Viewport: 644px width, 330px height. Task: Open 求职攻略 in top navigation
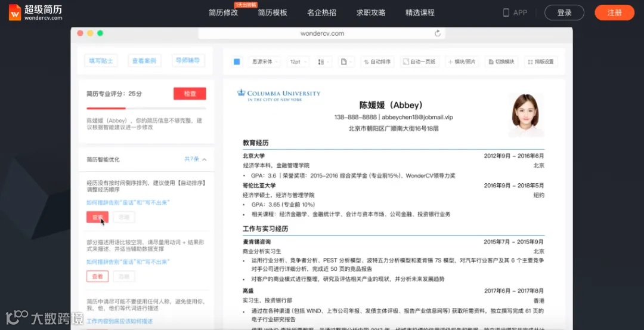[x=371, y=13]
